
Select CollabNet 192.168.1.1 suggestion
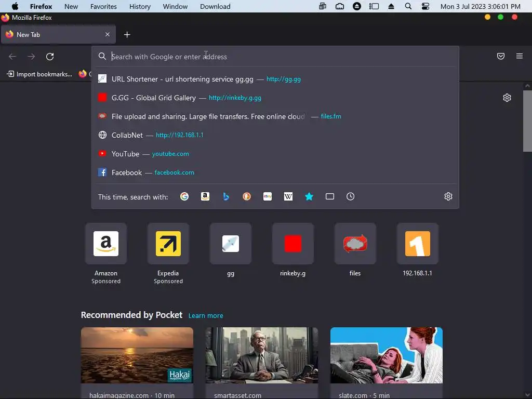click(275, 135)
